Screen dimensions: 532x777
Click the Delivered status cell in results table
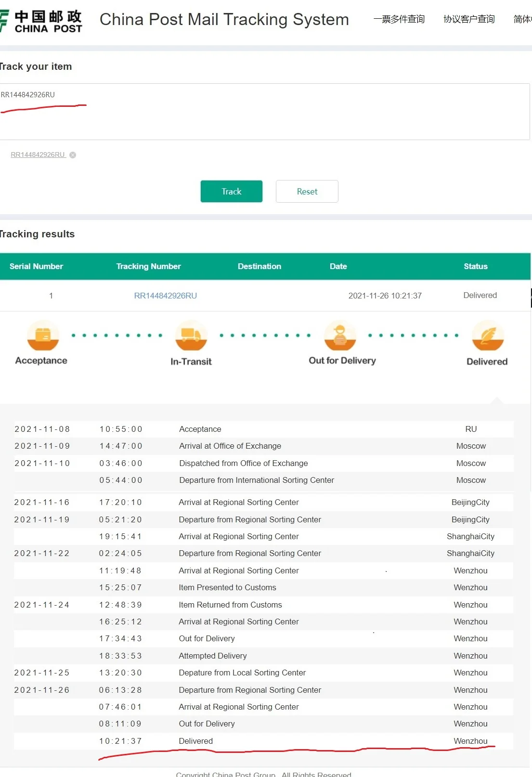(480, 295)
